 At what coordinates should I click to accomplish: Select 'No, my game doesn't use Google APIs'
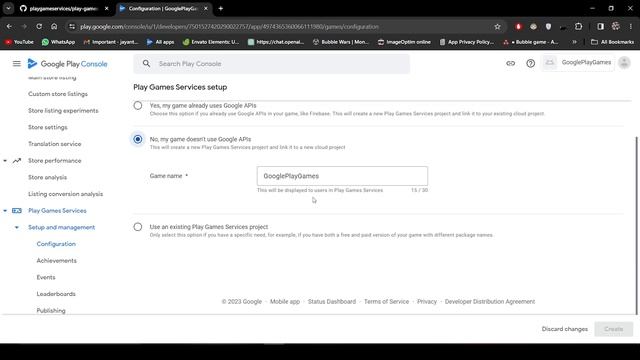click(x=138, y=139)
